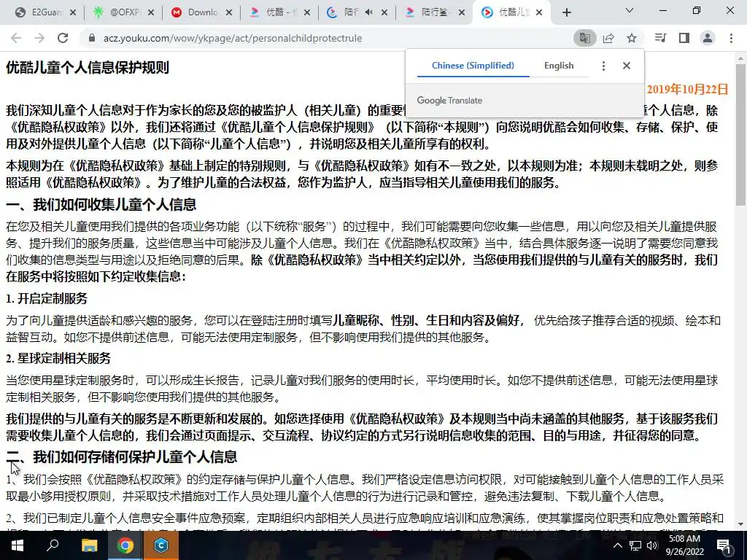Click the lock site info icon
747x560 pixels.
click(x=92, y=38)
